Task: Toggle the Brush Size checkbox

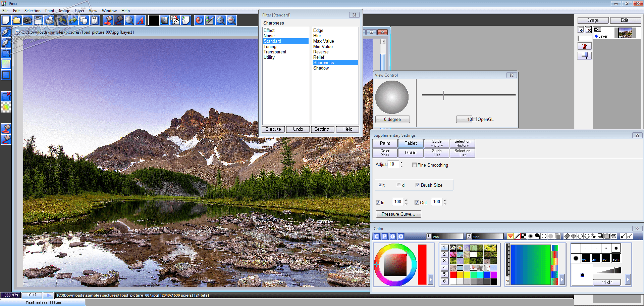Action: point(418,185)
